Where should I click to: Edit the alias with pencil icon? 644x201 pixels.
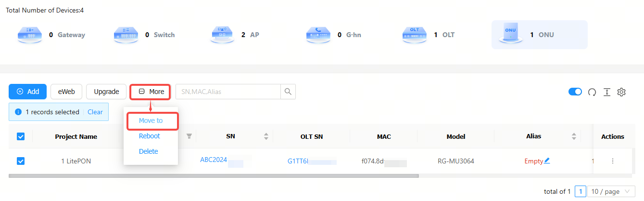547,161
